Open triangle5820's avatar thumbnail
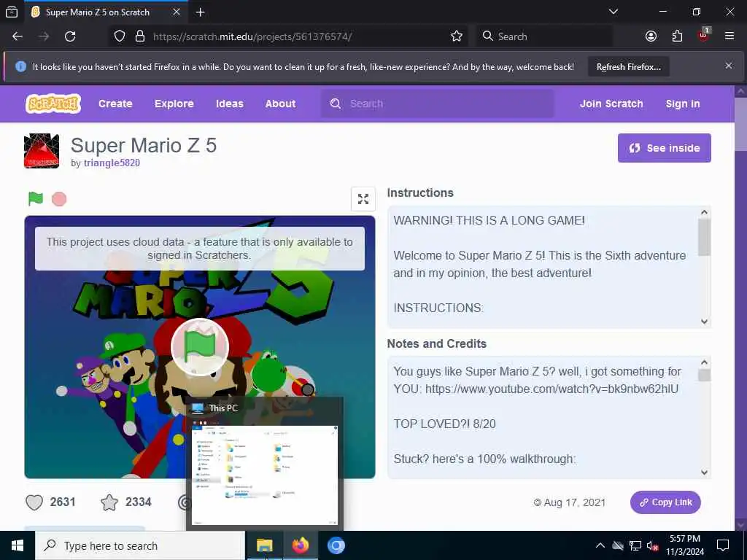Screen dimensions: 747x560 (x=42, y=151)
